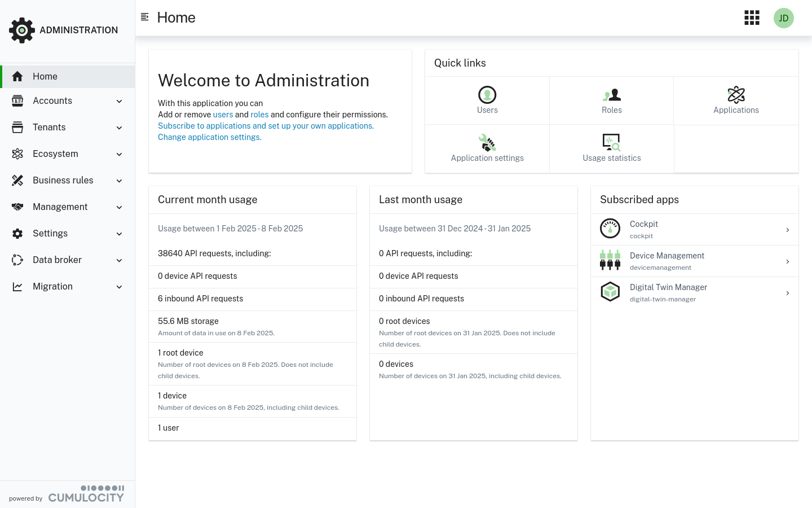
Task: Open the Applications quick link icon
Action: (736, 95)
